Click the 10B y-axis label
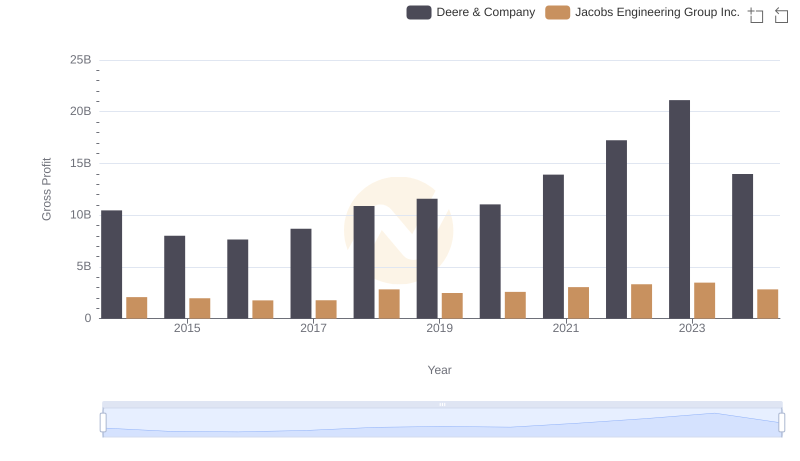 point(81,215)
